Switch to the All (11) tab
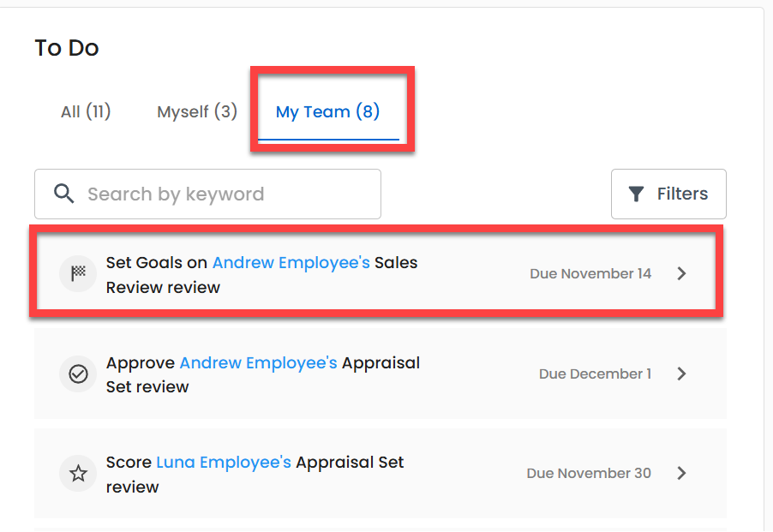 pyautogui.click(x=86, y=112)
